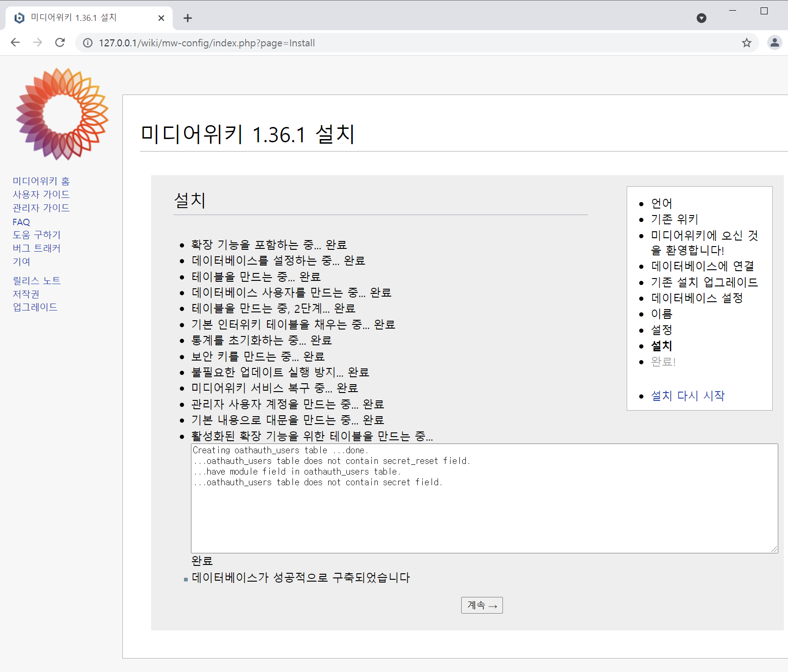Viewport: 788px width, 672px height.
Task: Click the browser back arrow
Action: point(15,43)
